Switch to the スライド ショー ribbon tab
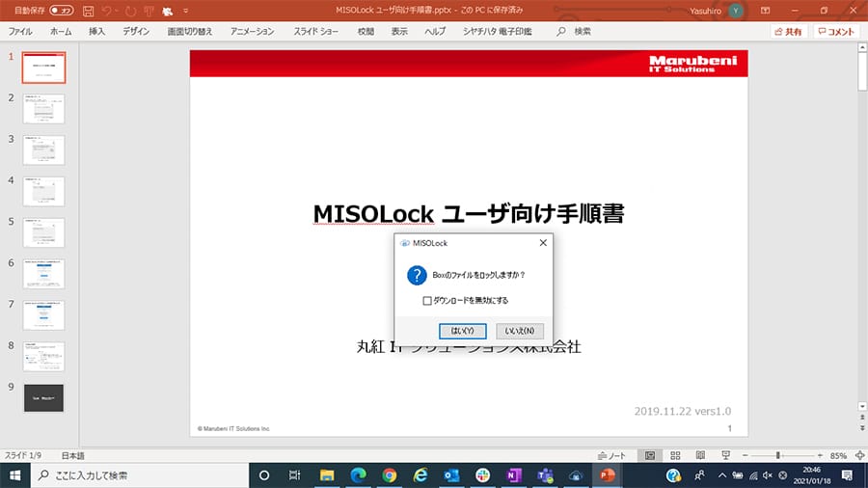The image size is (868, 488). point(316,32)
